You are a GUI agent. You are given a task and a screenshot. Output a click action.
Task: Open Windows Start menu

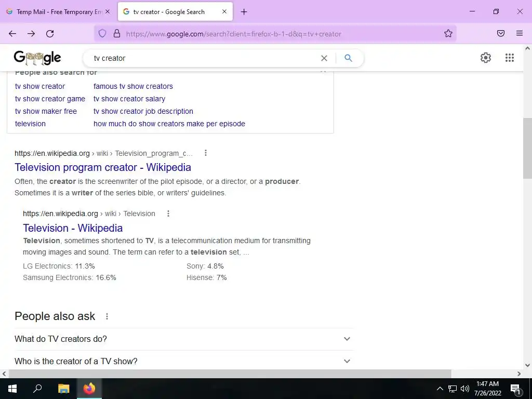(x=12, y=389)
